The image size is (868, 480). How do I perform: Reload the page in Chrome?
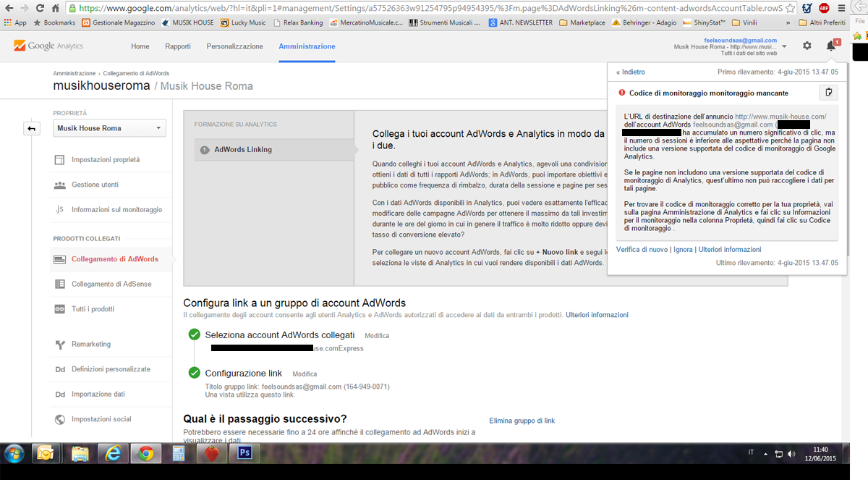coord(40,8)
